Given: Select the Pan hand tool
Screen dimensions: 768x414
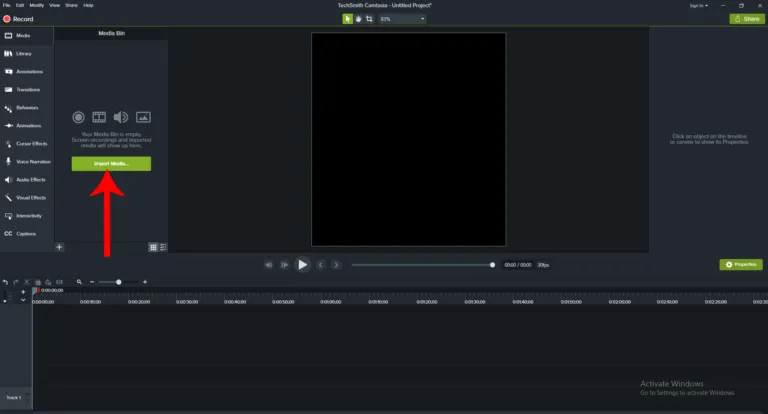Looking at the screenshot, I should (x=358, y=18).
